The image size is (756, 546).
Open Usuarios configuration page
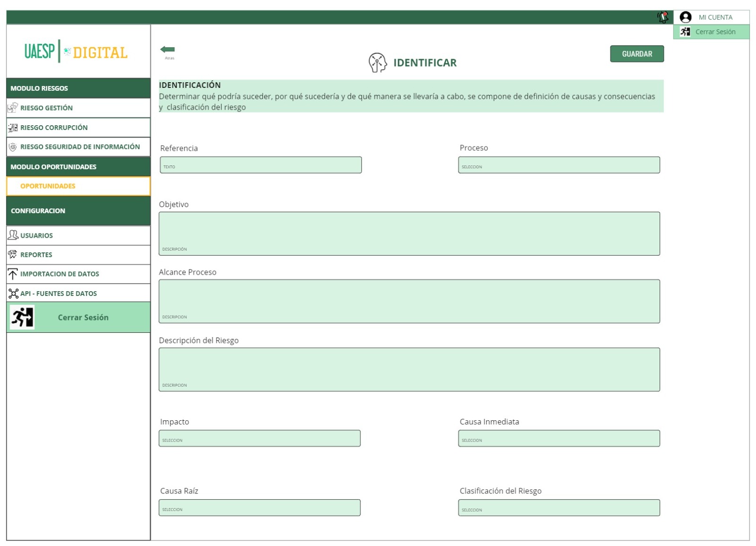pos(78,235)
